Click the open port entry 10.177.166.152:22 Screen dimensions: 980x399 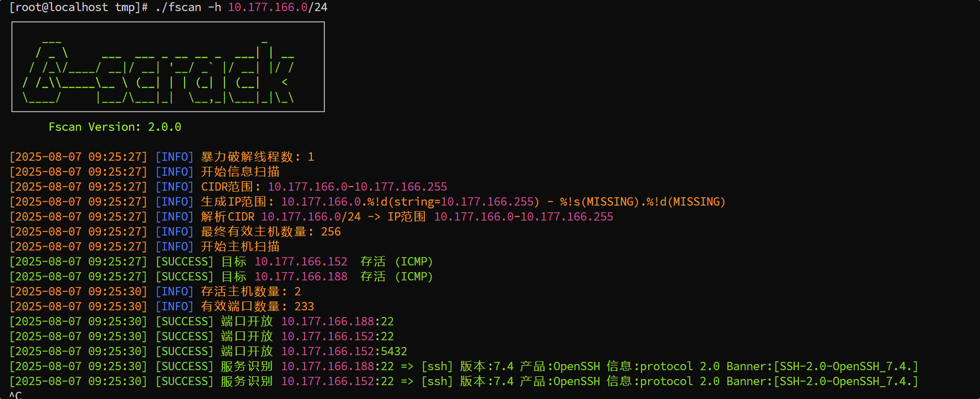tap(337, 336)
